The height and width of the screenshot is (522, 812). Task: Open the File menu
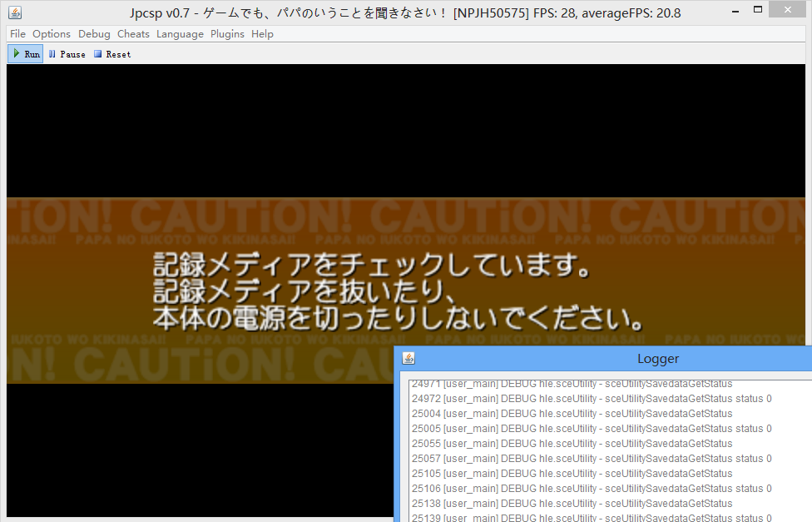click(17, 34)
